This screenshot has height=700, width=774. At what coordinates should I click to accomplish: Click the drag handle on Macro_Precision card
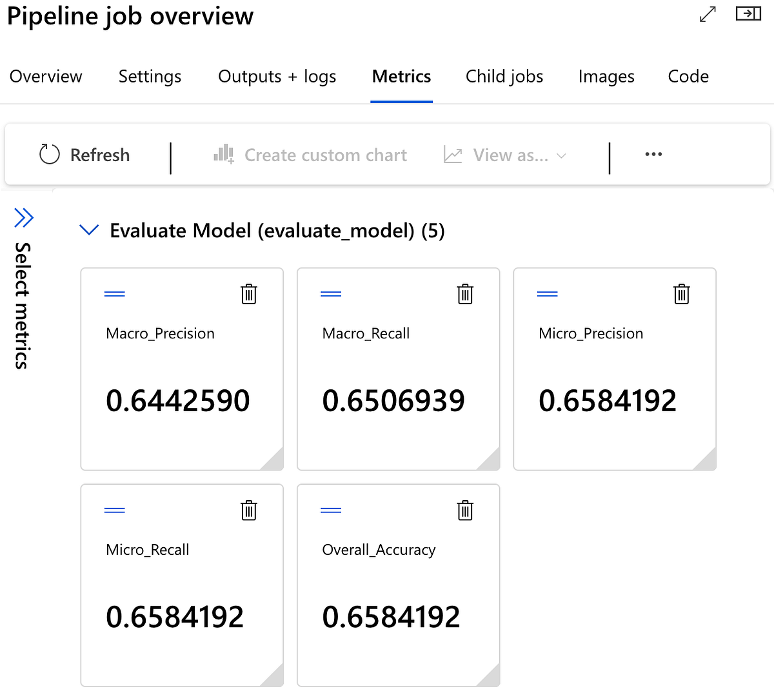[114, 293]
